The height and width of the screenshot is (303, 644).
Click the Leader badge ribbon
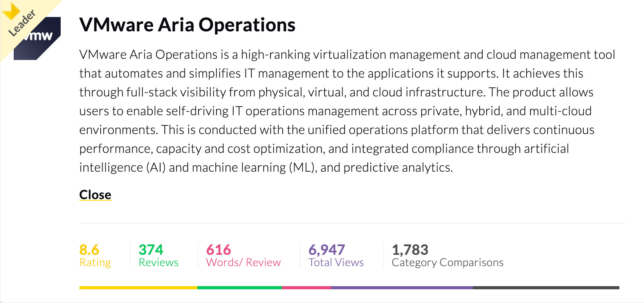pos(22,24)
